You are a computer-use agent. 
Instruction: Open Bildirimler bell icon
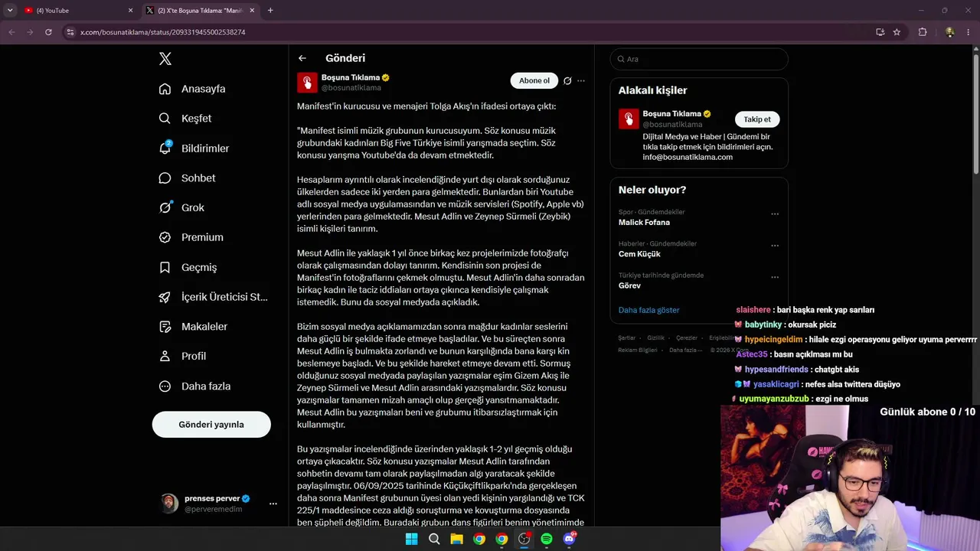[165, 148]
